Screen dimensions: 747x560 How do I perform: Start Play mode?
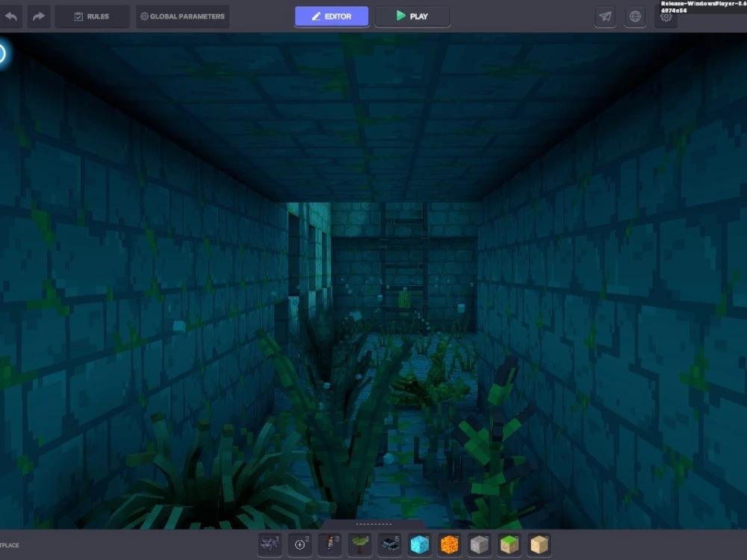412,16
